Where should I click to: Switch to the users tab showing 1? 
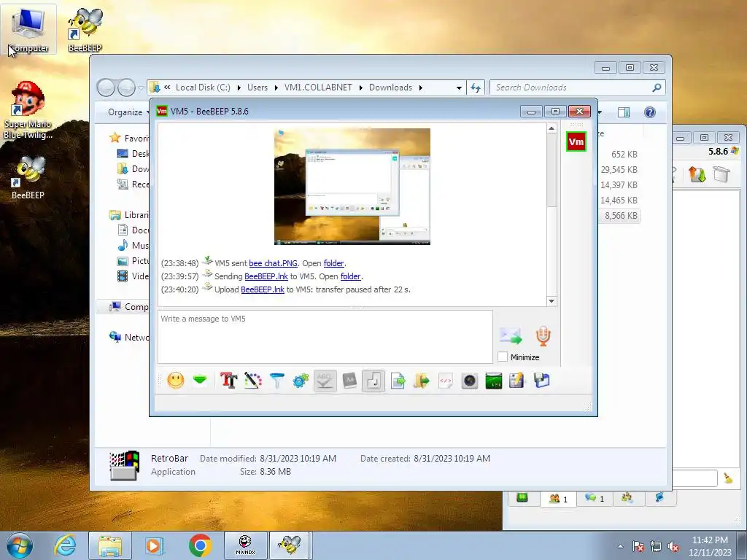tap(558, 499)
